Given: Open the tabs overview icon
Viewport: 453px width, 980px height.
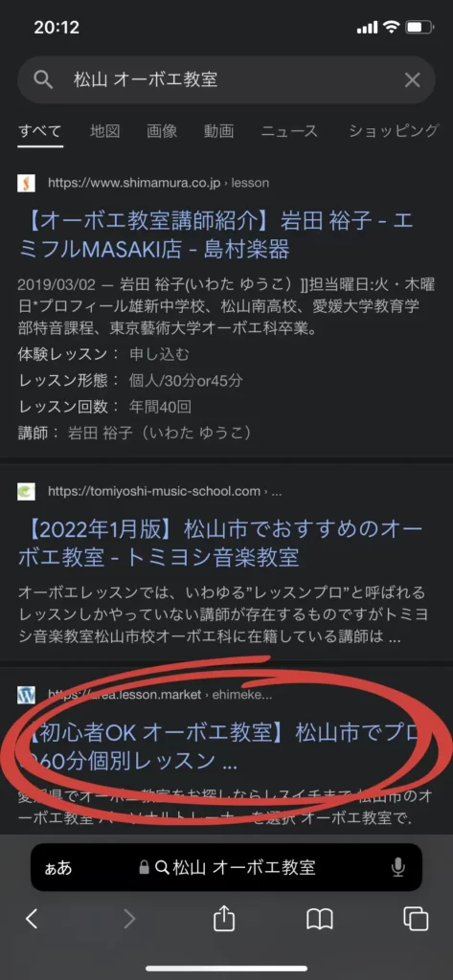Looking at the screenshot, I should coord(416,919).
